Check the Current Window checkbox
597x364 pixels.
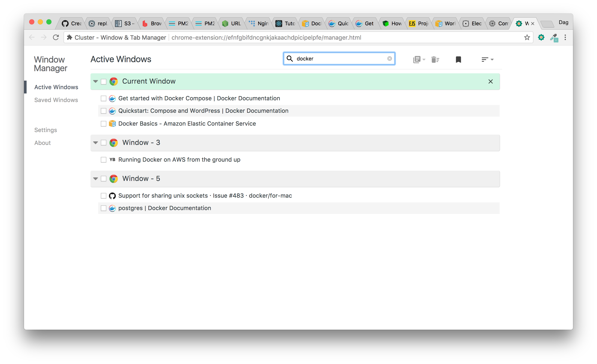pyautogui.click(x=103, y=82)
